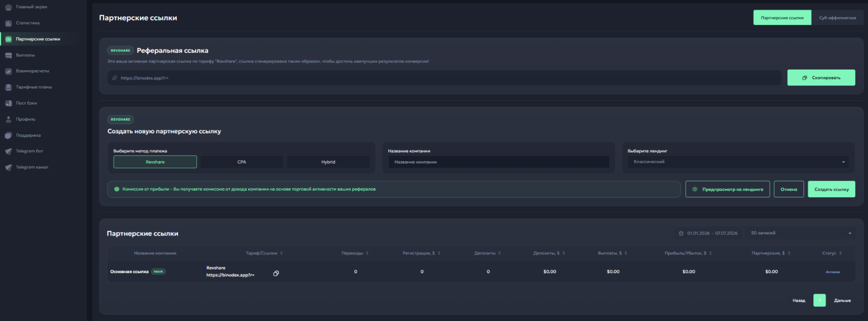Click the Скопировать button
Image resolution: width=868 pixels, height=321 pixels.
click(821, 78)
